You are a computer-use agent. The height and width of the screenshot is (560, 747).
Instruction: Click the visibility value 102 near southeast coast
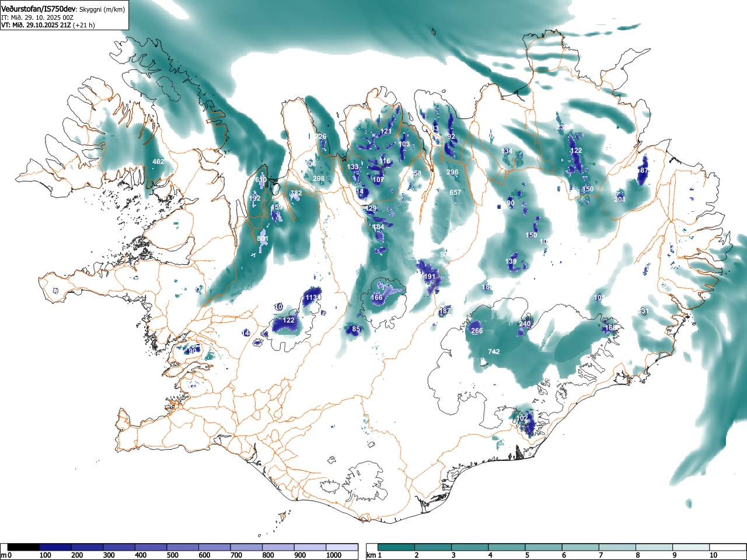coord(522,418)
